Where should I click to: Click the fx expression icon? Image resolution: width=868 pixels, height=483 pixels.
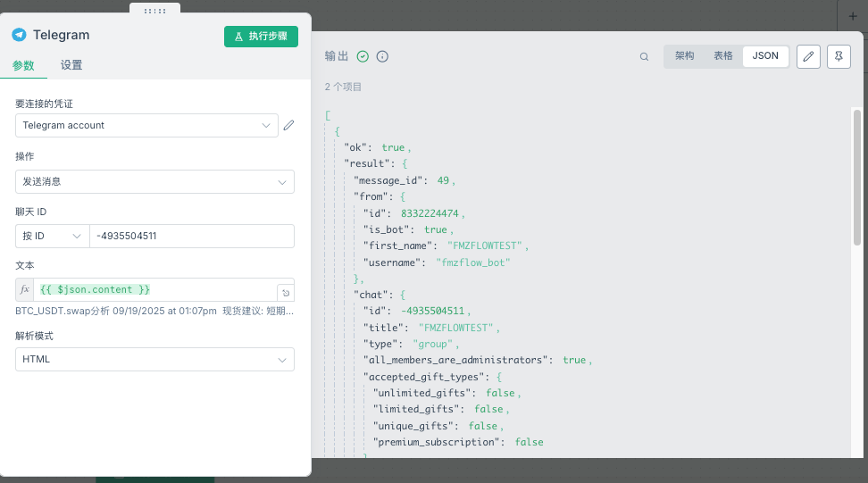(x=25, y=290)
